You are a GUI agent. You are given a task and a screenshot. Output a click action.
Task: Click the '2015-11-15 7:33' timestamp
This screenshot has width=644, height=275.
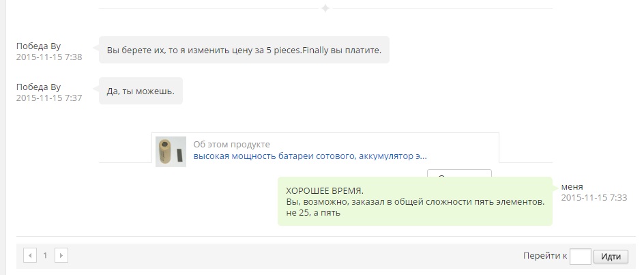tap(594, 197)
